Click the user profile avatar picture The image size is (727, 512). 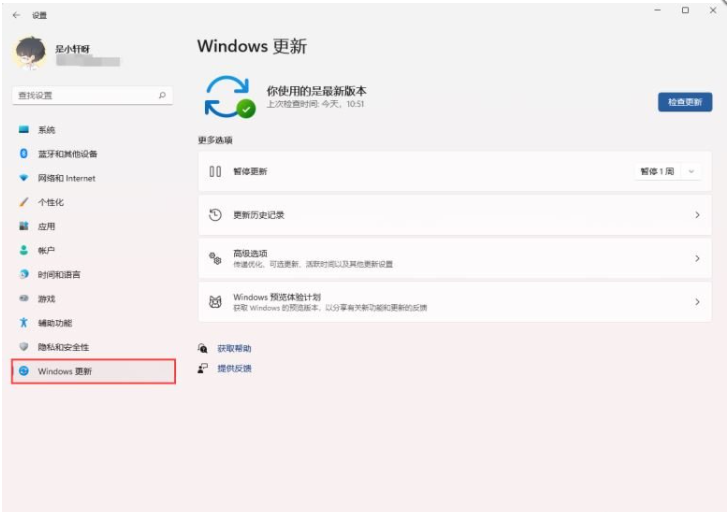[30, 53]
